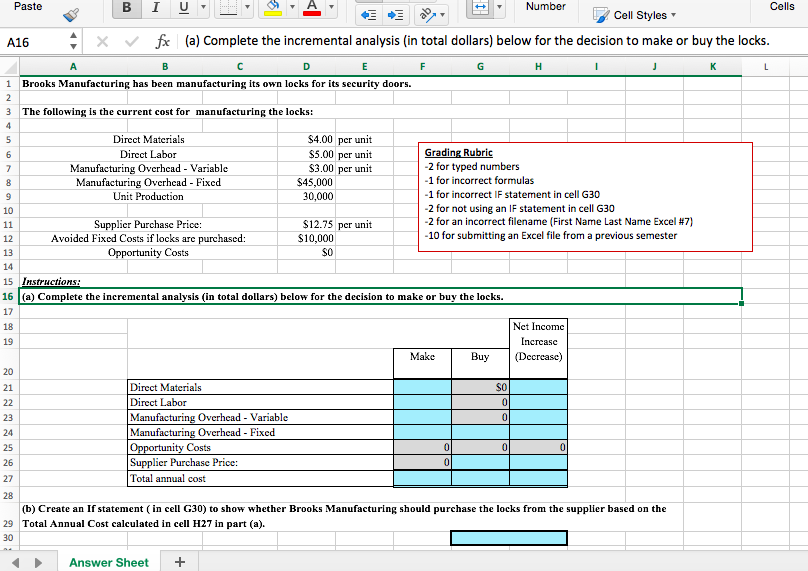Click the Paste label
Image resolution: width=808 pixels, height=571 pixels.
[x=28, y=6]
